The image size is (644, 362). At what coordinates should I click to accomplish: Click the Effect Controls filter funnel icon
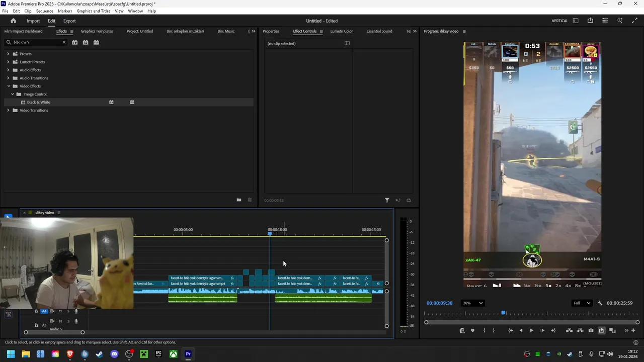pyautogui.click(x=387, y=200)
